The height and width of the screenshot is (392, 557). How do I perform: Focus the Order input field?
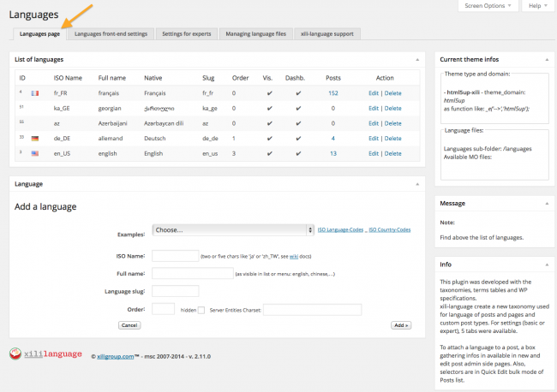163,309
